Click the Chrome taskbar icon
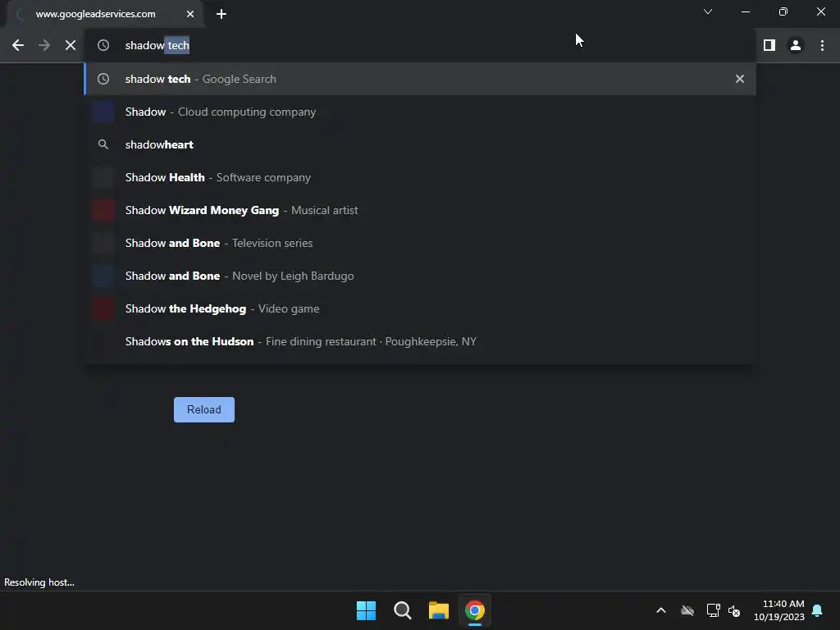Image resolution: width=840 pixels, height=630 pixels. point(475,610)
